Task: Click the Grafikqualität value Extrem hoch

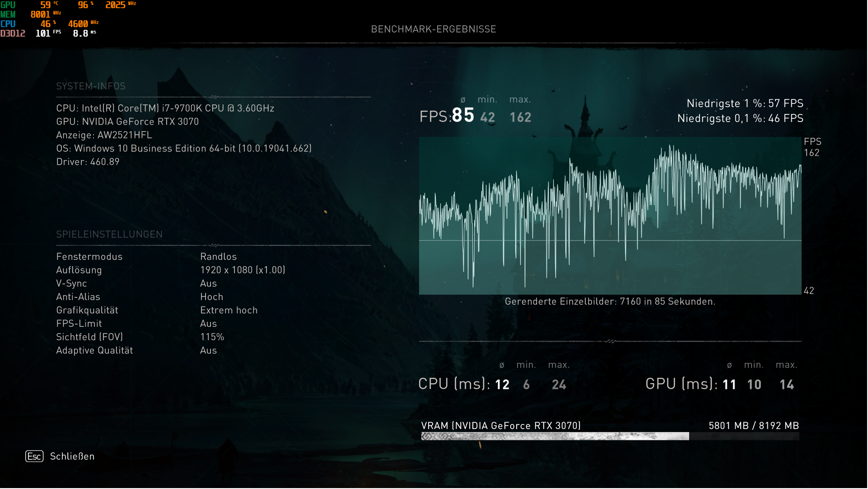Action: pyautogui.click(x=229, y=310)
